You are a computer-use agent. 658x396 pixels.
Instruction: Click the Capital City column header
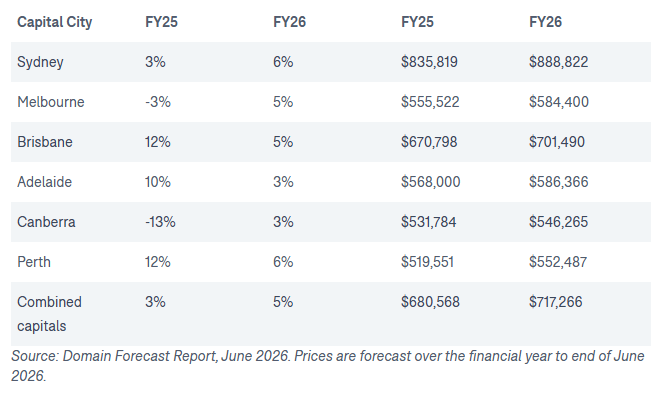coord(55,22)
